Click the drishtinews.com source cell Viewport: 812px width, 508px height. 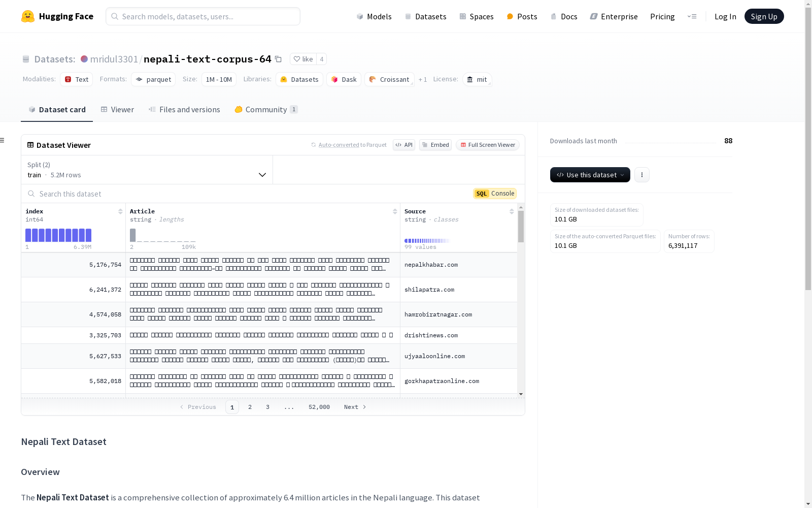tap(459, 335)
